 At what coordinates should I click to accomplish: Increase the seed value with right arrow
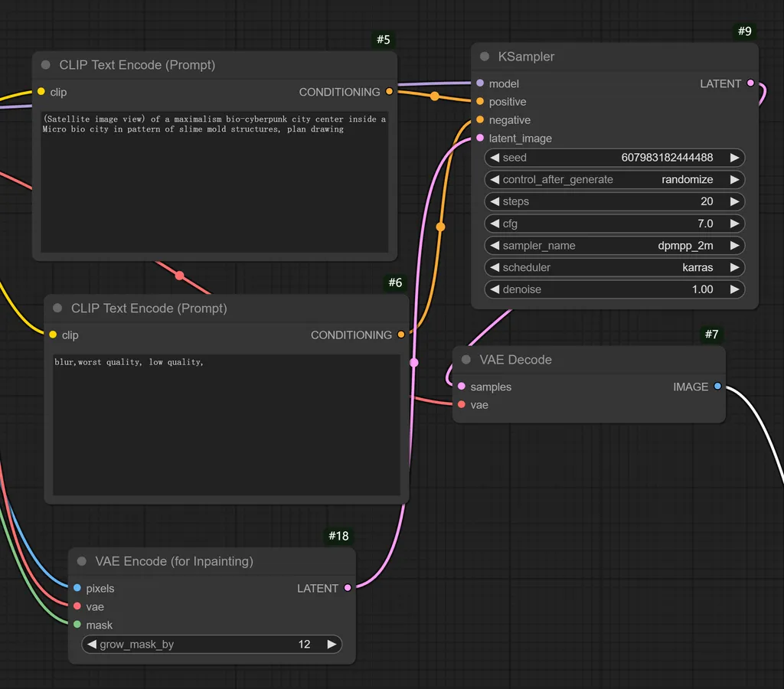click(734, 158)
